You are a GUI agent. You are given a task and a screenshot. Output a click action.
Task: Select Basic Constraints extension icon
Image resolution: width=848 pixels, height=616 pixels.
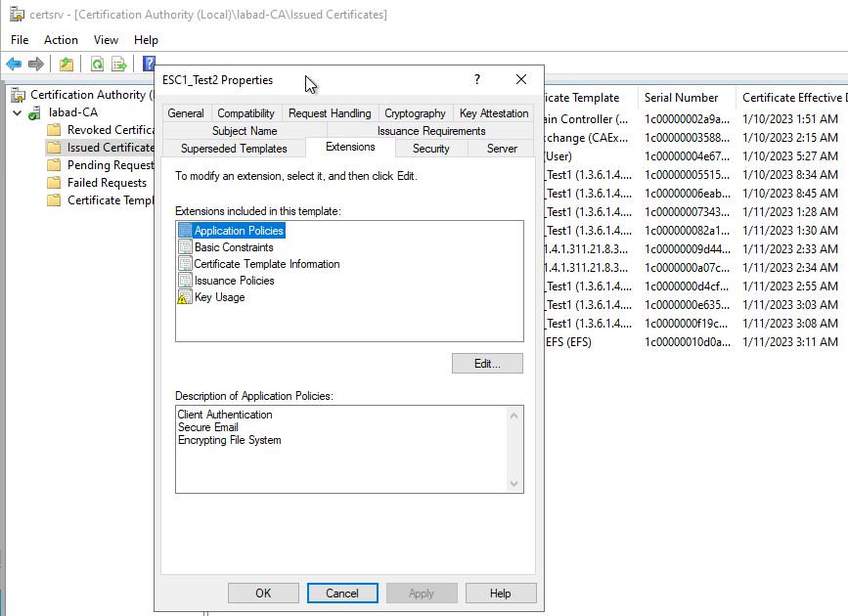[x=185, y=247]
